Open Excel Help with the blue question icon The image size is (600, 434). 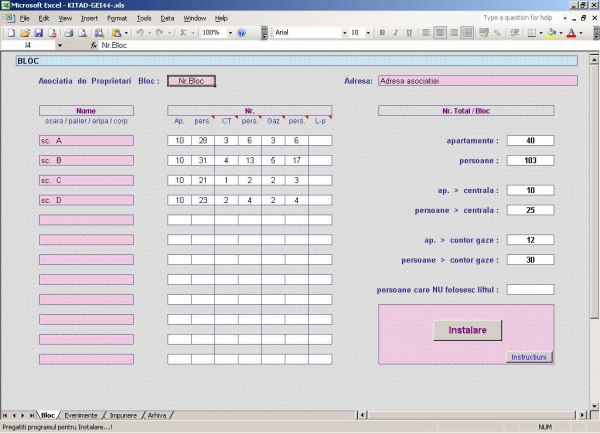coord(241,33)
